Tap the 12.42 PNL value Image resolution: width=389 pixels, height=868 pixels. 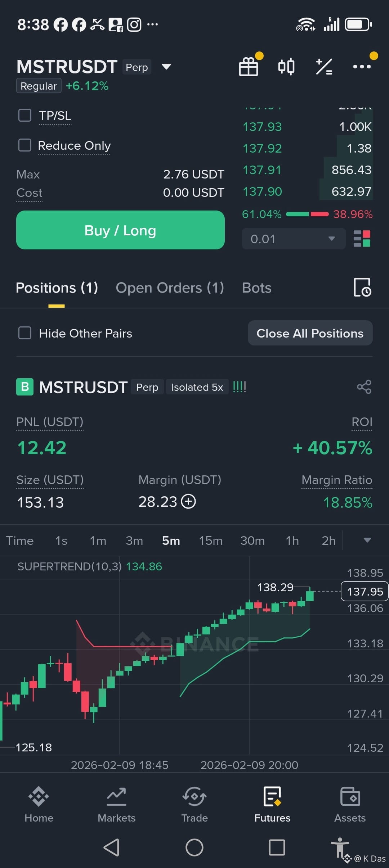click(42, 448)
